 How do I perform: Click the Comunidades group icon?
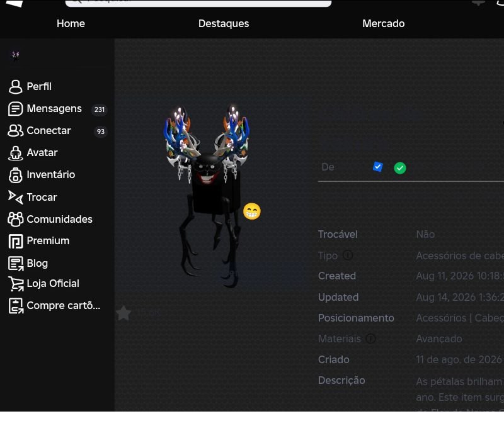[x=15, y=220]
